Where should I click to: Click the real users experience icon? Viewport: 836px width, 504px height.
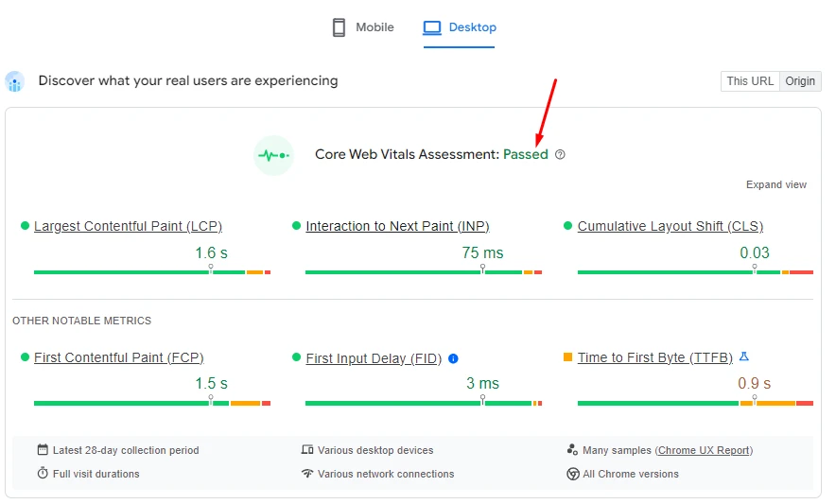(x=14, y=82)
